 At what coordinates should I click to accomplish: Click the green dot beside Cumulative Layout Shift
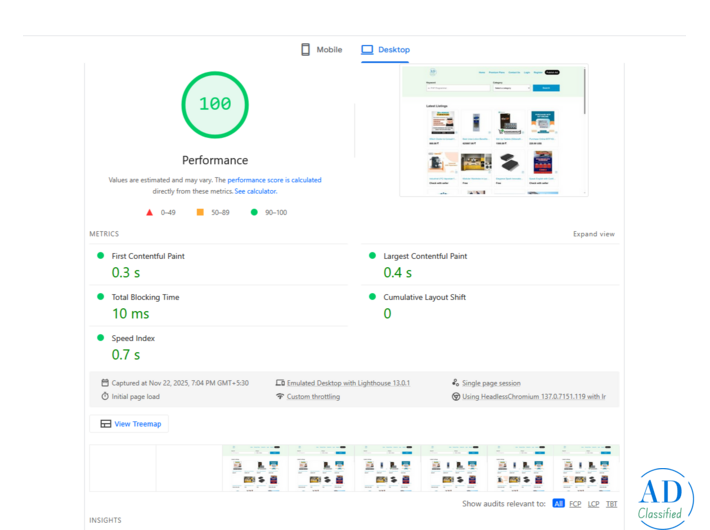[x=372, y=297]
